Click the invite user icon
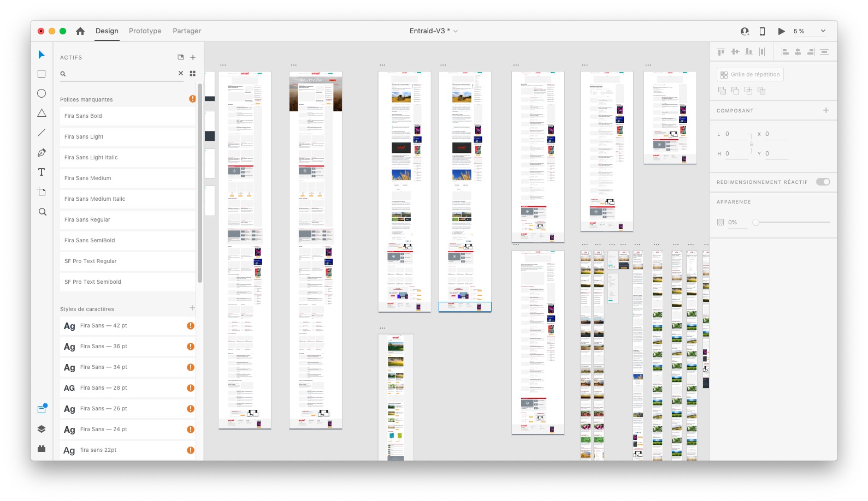 pyautogui.click(x=745, y=31)
